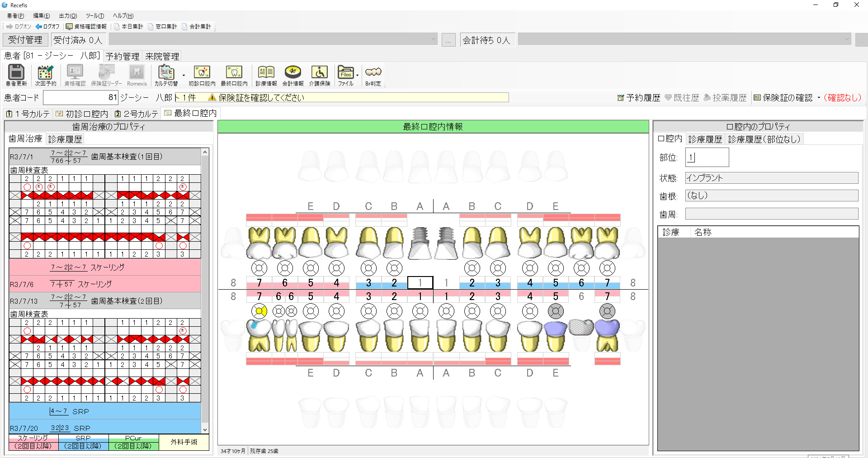
Task: Launch Romexis from the toolbar
Action: (x=137, y=75)
